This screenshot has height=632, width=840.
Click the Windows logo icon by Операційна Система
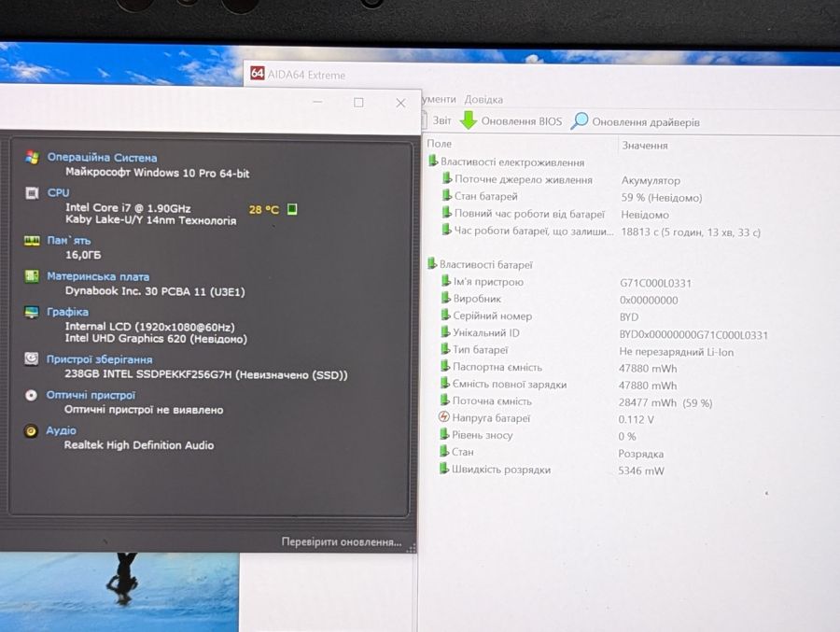[32, 158]
